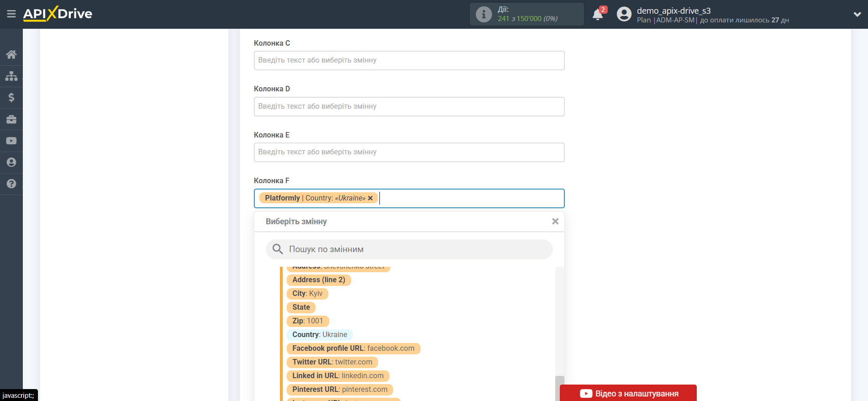Click the variable list scrollbar thumb
This screenshot has height=401, width=868.
click(x=560, y=388)
